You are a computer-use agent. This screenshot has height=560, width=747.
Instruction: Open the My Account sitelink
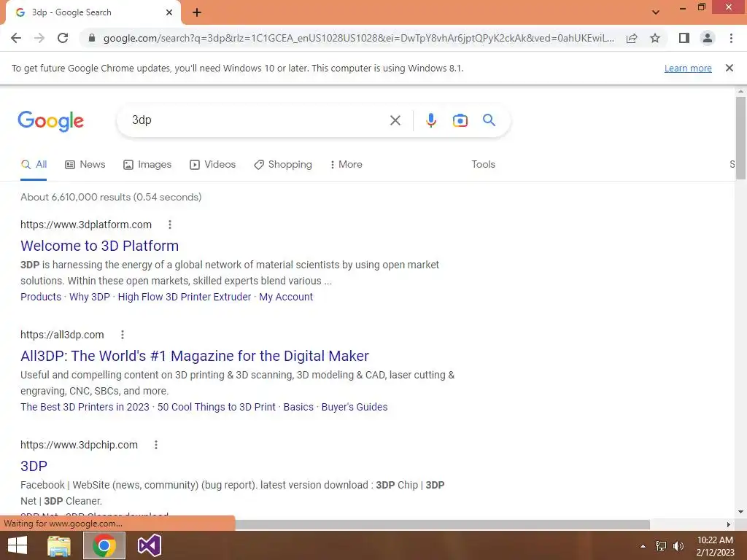click(x=286, y=297)
